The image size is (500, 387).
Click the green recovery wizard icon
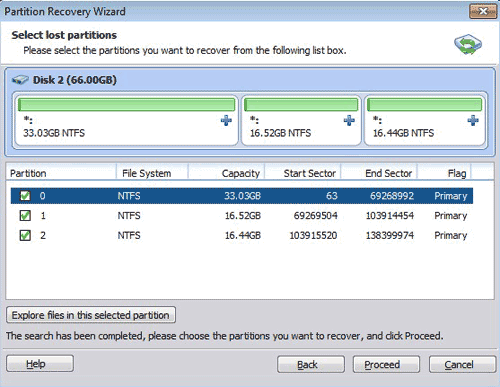click(x=468, y=44)
